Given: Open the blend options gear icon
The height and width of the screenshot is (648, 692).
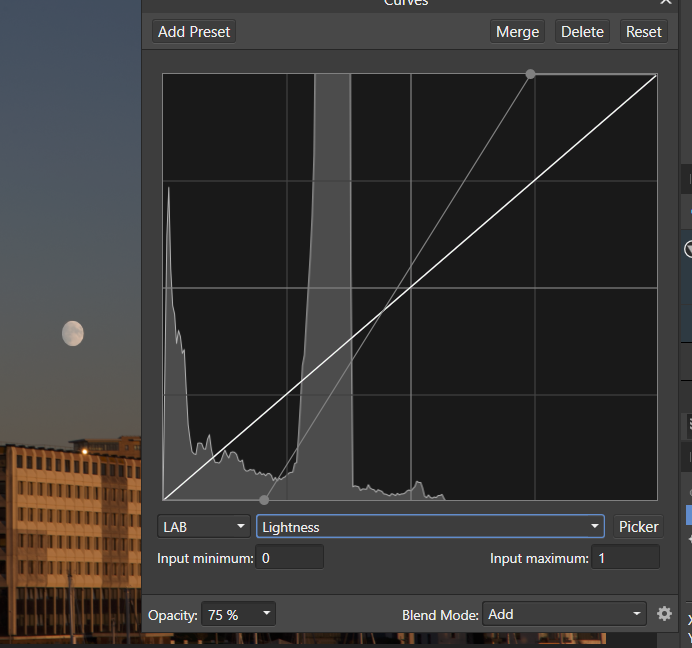Looking at the screenshot, I should click(x=664, y=614).
